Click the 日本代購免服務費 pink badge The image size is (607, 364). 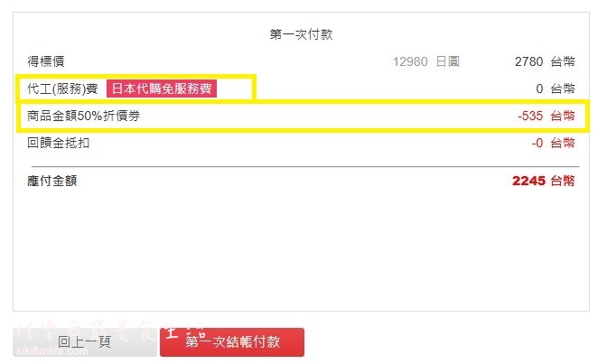click(162, 89)
